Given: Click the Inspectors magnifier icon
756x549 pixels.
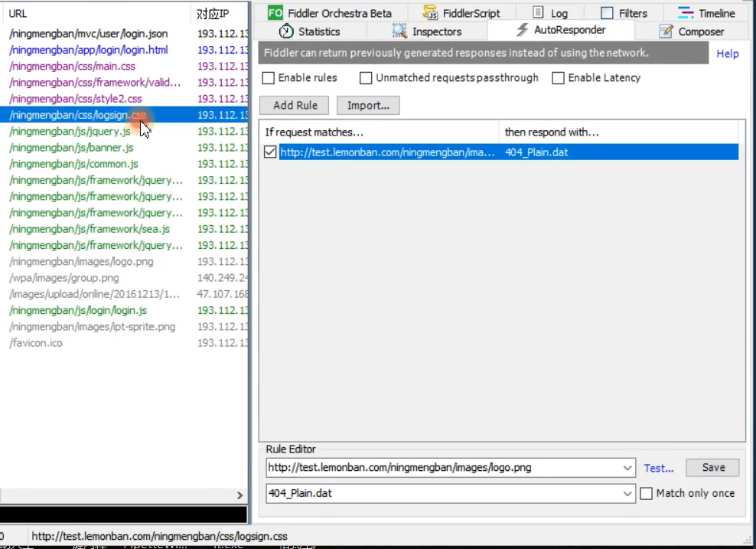Looking at the screenshot, I should (x=399, y=31).
